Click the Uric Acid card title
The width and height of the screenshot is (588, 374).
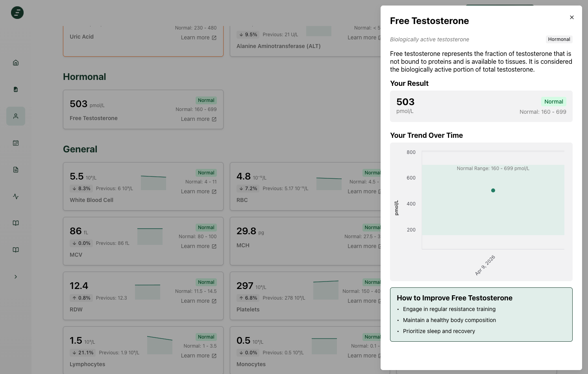pos(81,37)
